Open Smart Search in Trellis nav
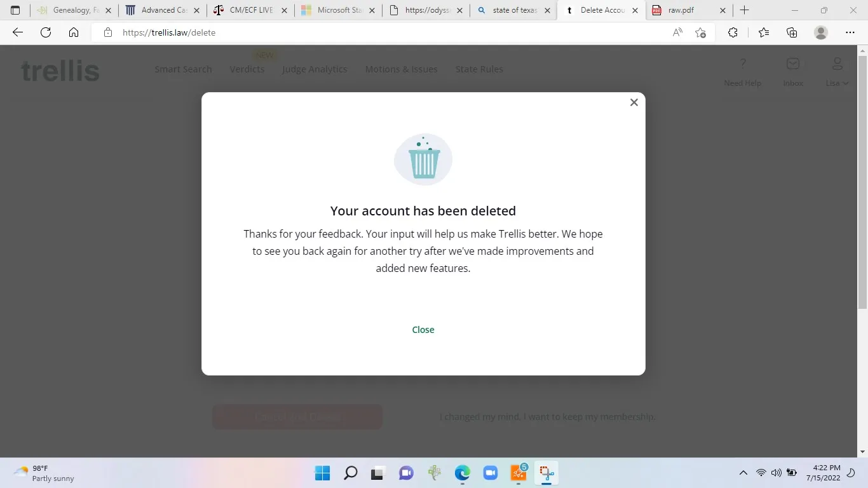The image size is (868, 488). pos(183,69)
